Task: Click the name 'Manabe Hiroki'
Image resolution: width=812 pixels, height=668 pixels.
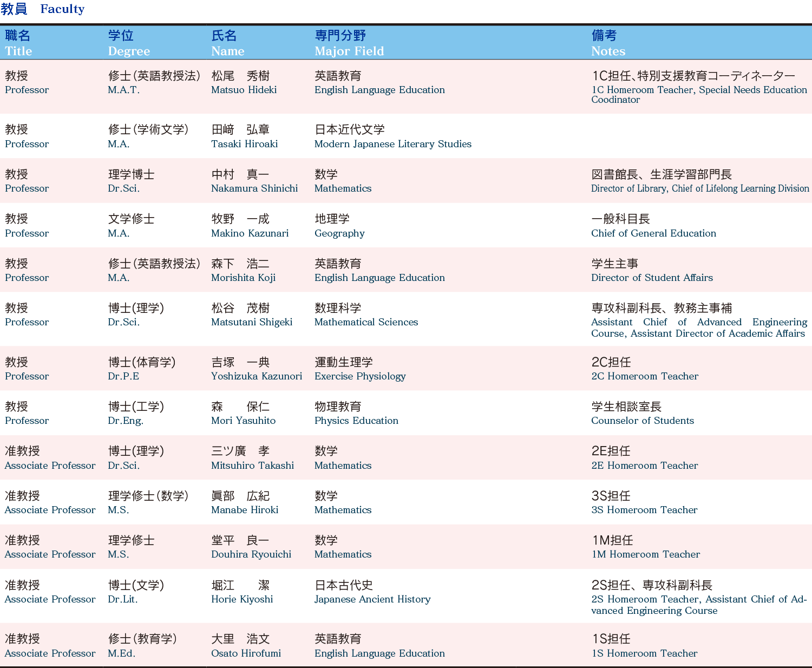Action: (x=245, y=510)
